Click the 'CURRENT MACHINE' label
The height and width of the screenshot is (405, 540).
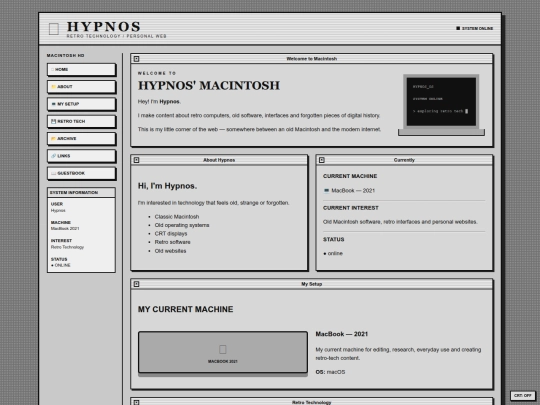point(350,176)
